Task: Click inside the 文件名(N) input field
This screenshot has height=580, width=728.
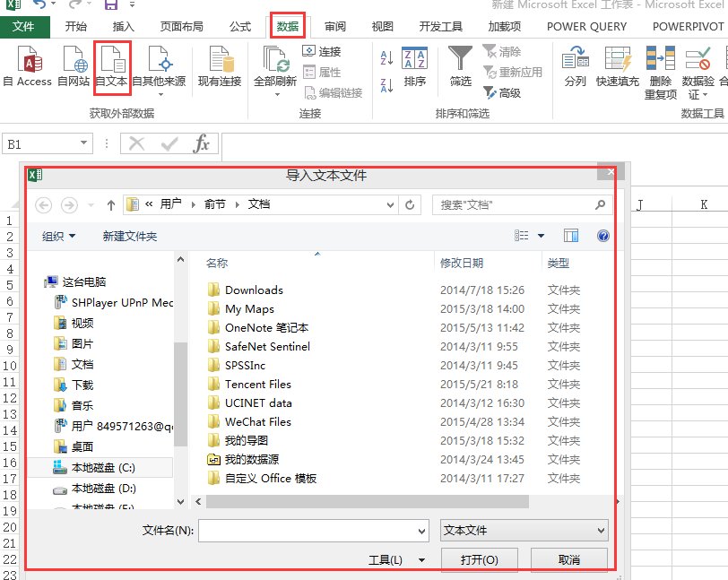Action: (314, 531)
